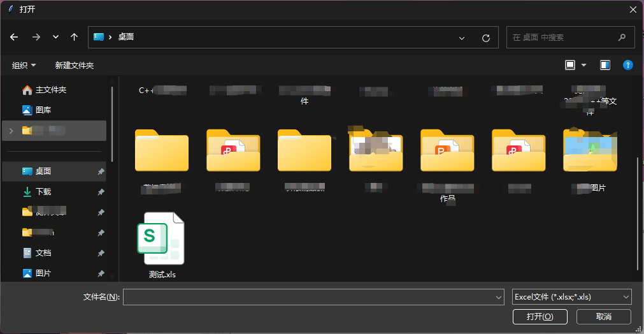Go forward with the right arrow
Viewport: 644px width, 334px height.
[x=36, y=37]
